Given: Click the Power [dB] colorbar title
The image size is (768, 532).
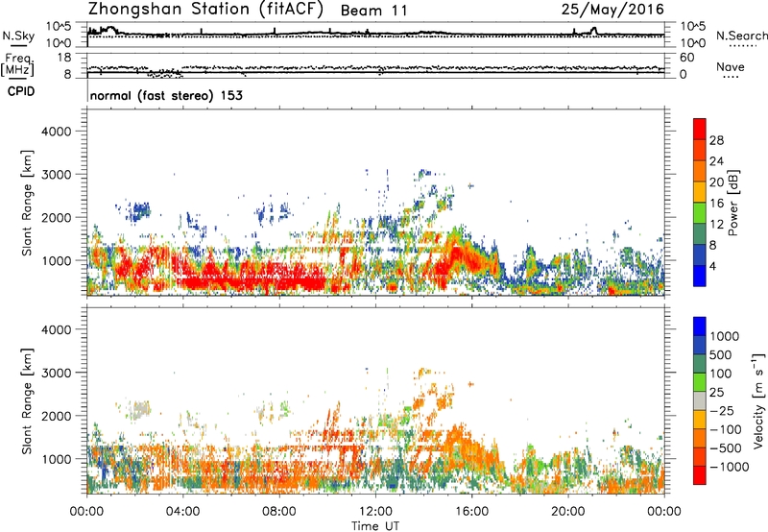Looking at the screenshot, I should tap(732, 203).
